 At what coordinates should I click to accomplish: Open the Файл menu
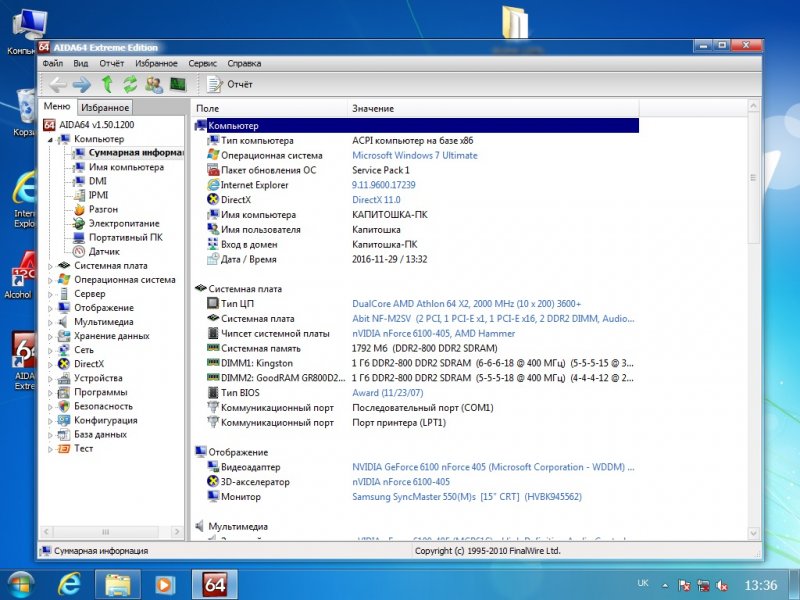tap(52, 63)
